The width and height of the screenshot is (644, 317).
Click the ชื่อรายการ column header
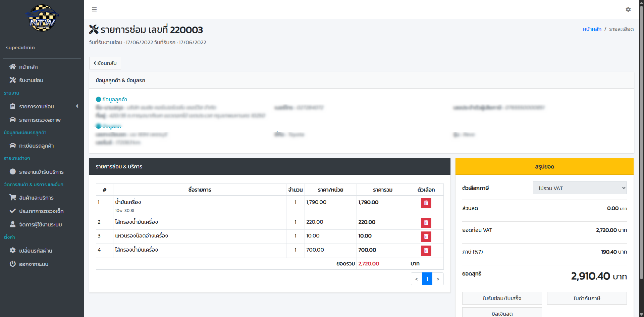tap(200, 190)
